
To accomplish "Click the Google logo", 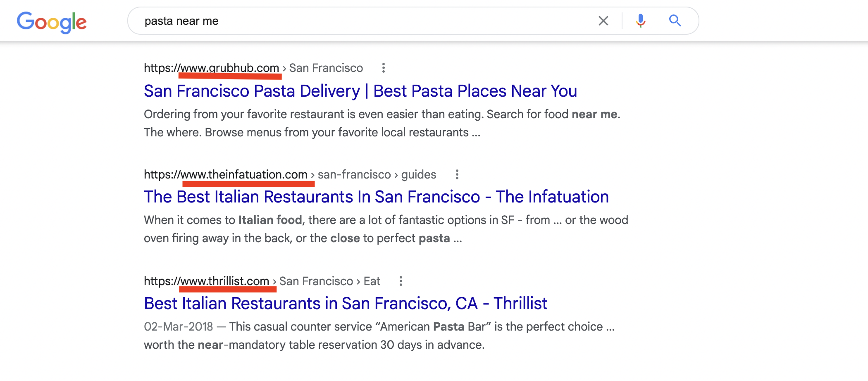I will pos(52,22).
